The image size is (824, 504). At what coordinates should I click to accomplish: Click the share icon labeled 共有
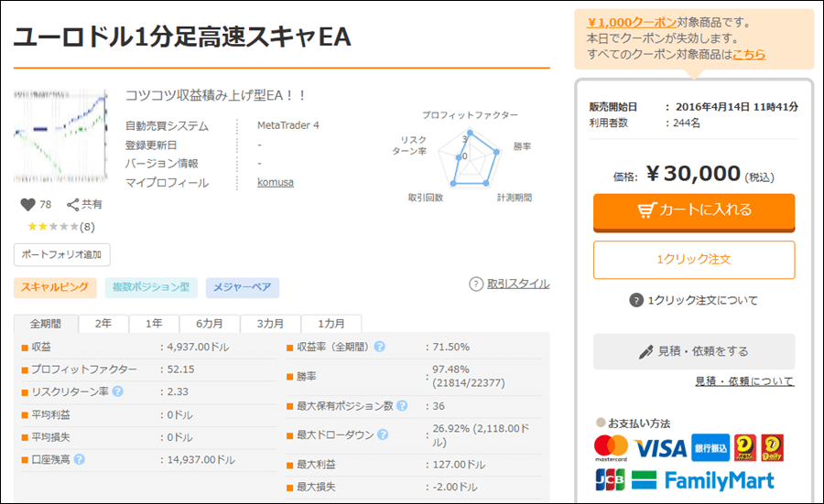tap(75, 205)
